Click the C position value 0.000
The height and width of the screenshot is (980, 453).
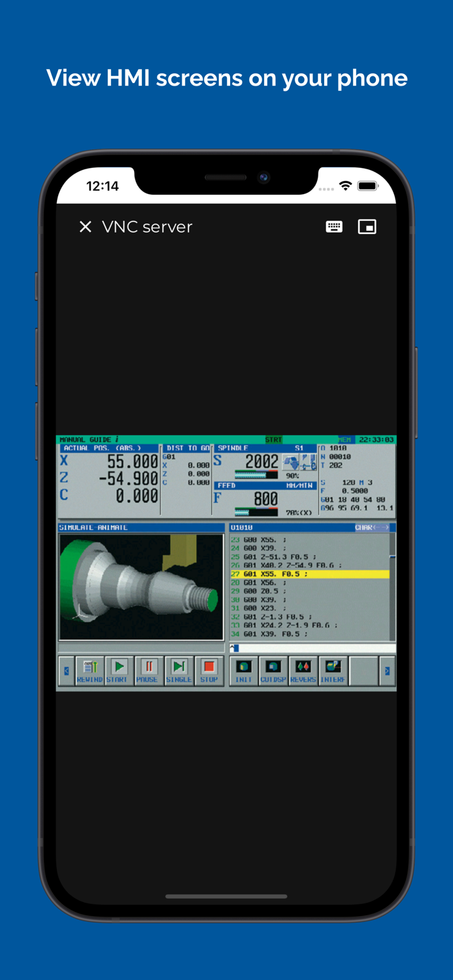pos(137,497)
